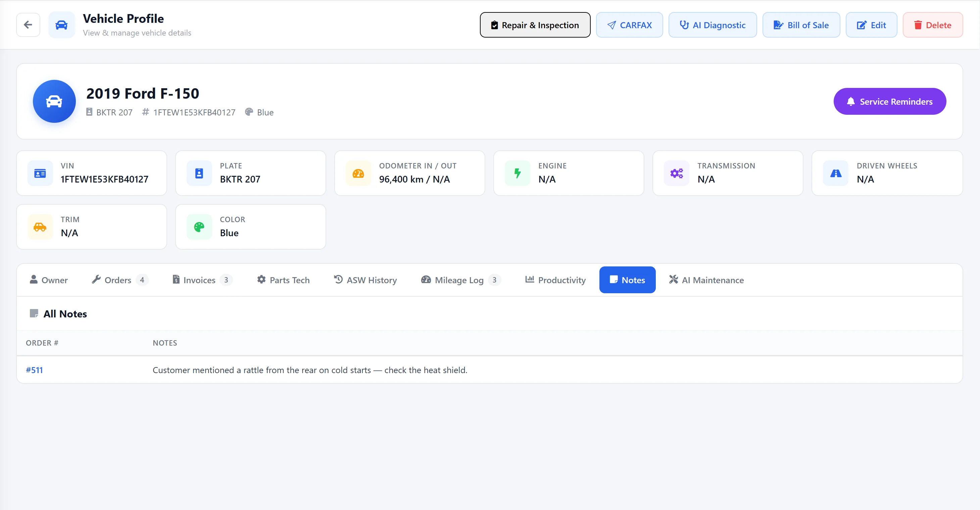Select the Notes tab
This screenshot has height=510, width=980.
[x=627, y=280]
